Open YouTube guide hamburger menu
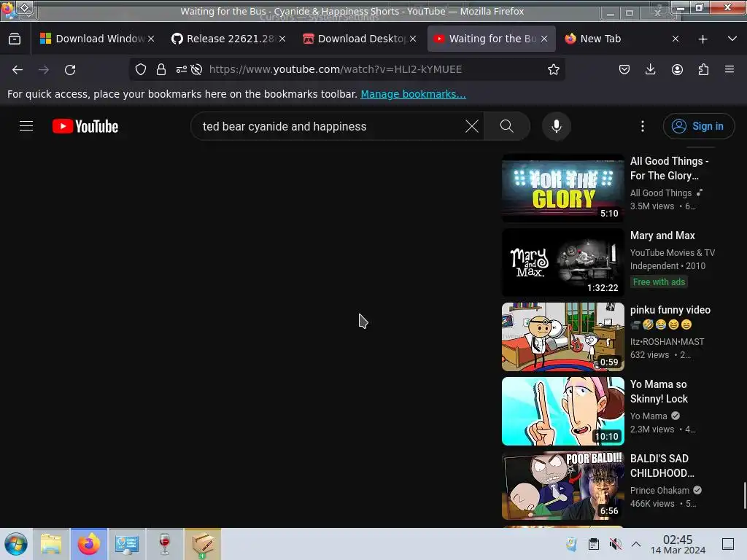This screenshot has height=560, width=747. (26, 126)
